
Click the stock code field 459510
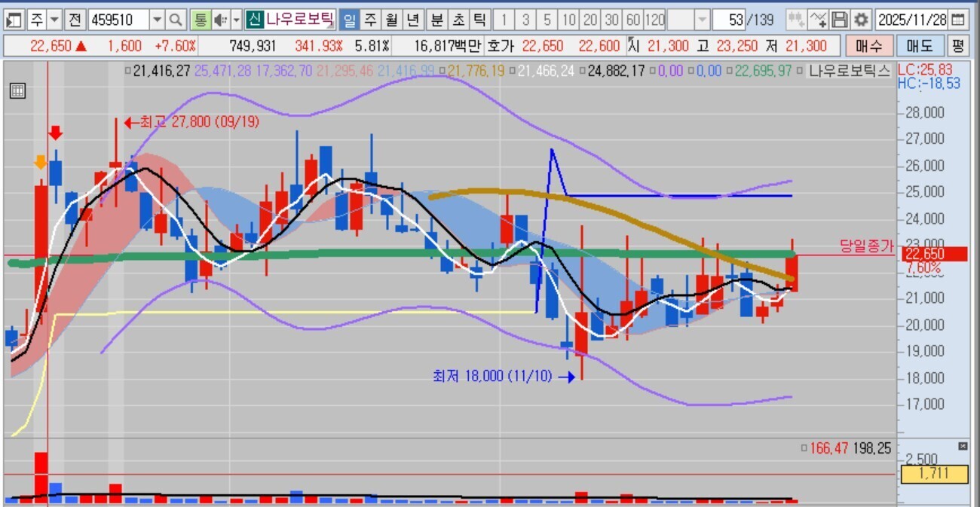tap(118, 20)
